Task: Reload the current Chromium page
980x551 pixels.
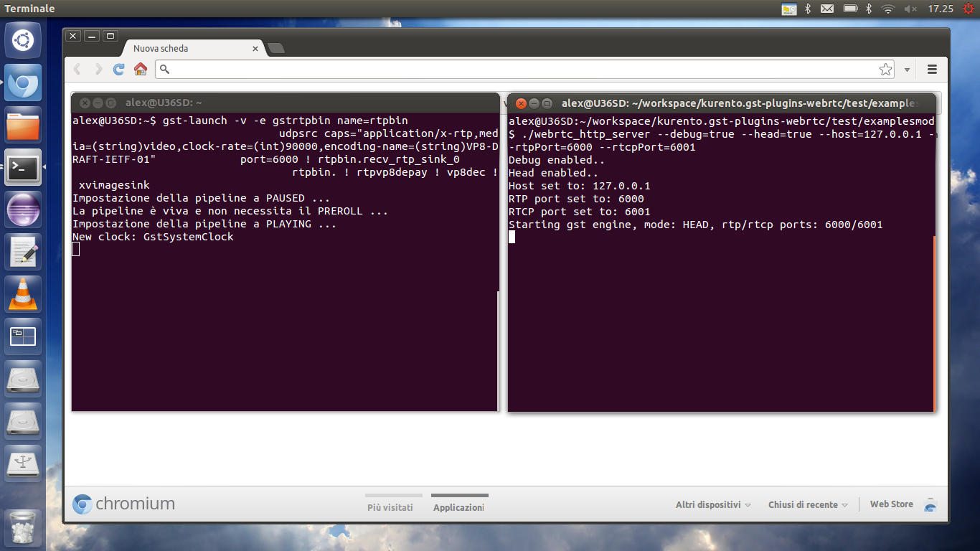Action: 119,69
